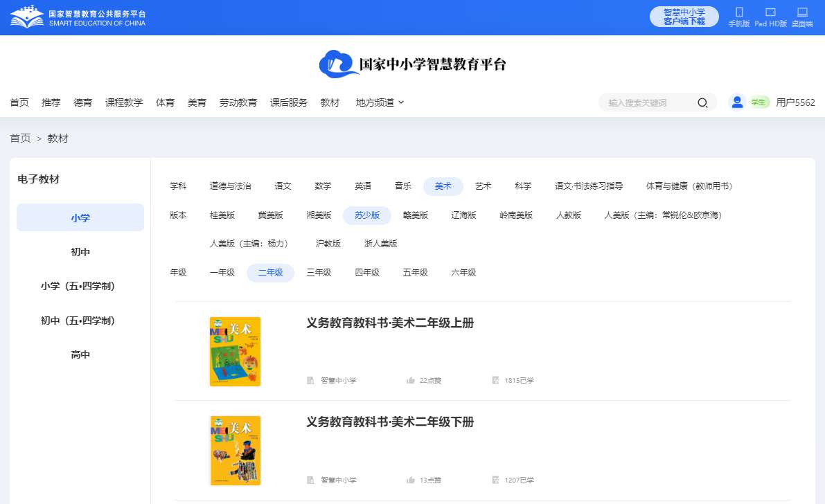The image size is (825, 504).
Task: Click 智慧中小学客户端下载 button
Action: click(x=684, y=17)
